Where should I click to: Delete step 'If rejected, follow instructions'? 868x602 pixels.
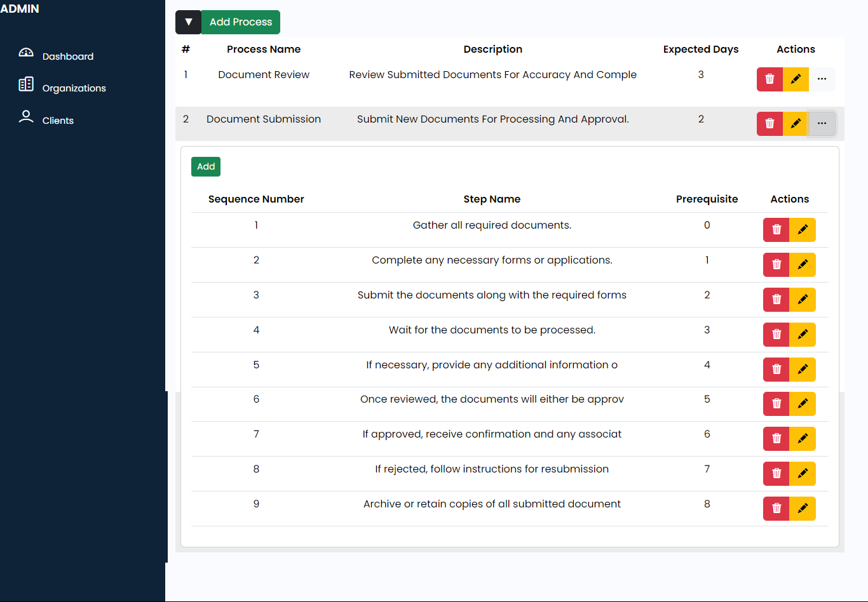(x=776, y=474)
